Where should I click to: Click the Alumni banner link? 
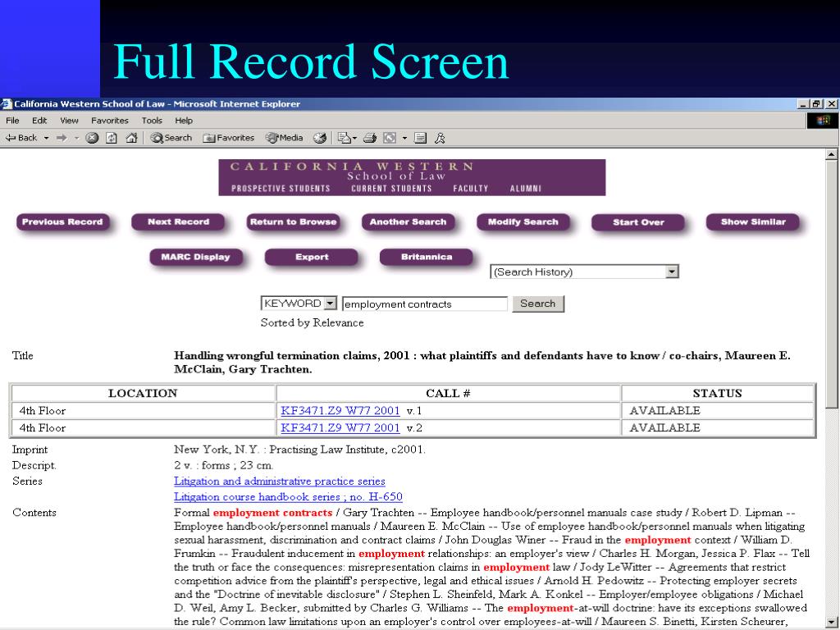click(x=526, y=189)
